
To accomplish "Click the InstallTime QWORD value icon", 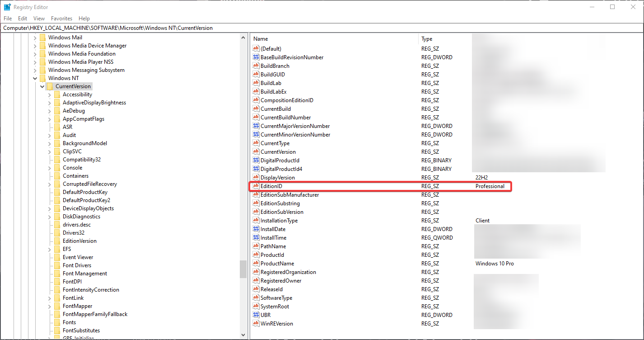I will coord(256,238).
